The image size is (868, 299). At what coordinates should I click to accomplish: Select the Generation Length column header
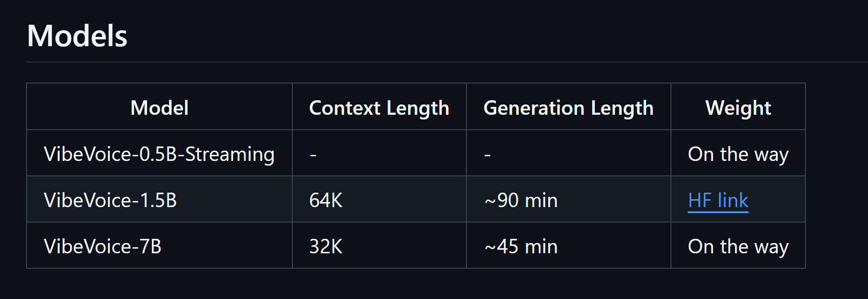pyautogui.click(x=568, y=108)
